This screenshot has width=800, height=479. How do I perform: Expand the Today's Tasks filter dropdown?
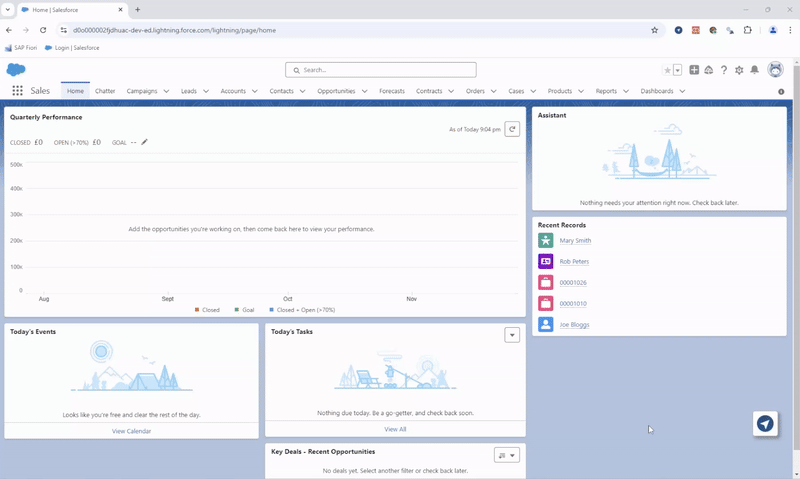[x=512, y=335]
